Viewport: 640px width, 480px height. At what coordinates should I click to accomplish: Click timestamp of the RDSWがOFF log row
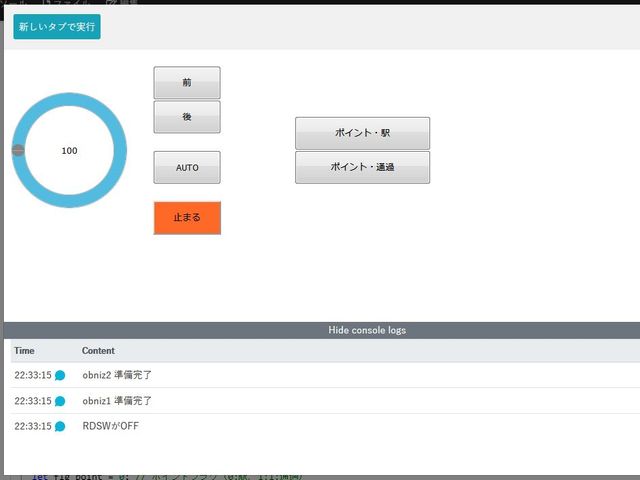(x=32, y=426)
